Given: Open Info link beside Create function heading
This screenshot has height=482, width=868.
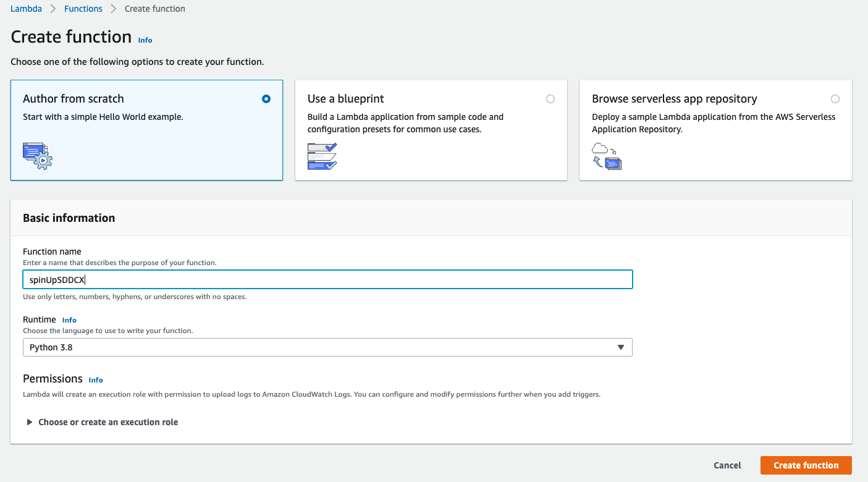Looking at the screenshot, I should [x=145, y=40].
